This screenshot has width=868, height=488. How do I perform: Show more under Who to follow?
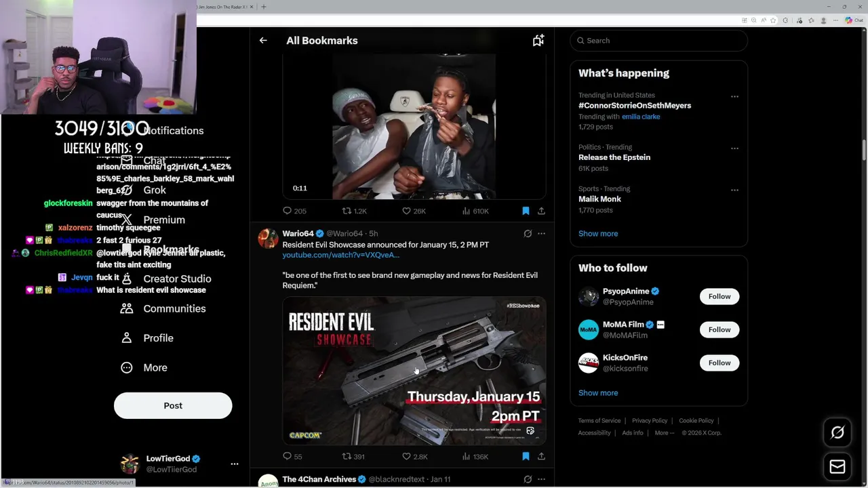click(x=598, y=393)
